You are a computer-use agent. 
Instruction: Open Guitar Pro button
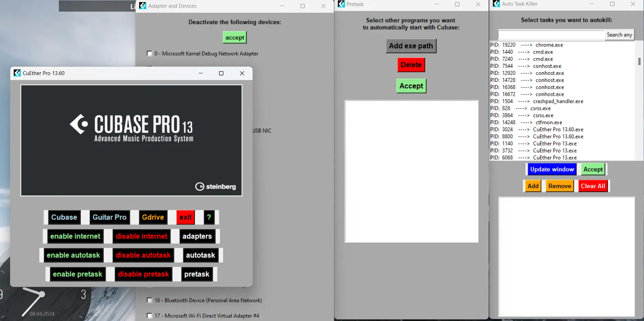pyautogui.click(x=110, y=217)
